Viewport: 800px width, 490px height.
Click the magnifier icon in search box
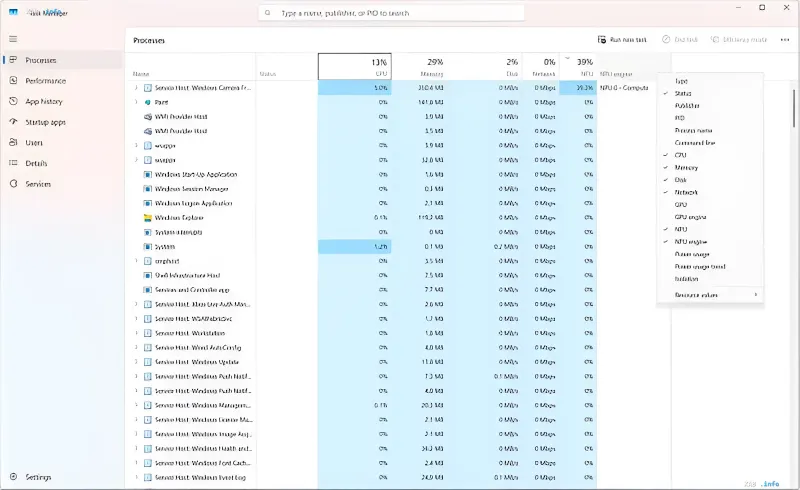coord(268,13)
